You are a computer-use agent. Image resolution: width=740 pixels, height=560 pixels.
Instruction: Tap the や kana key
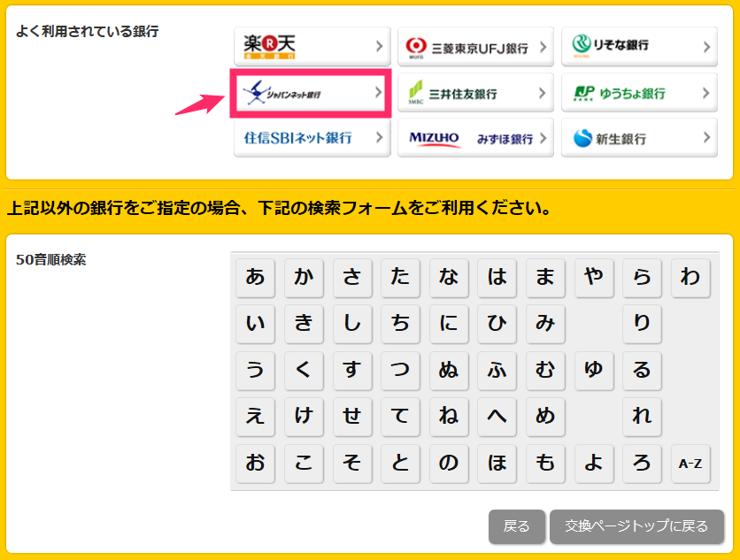[x=594, y=278]
